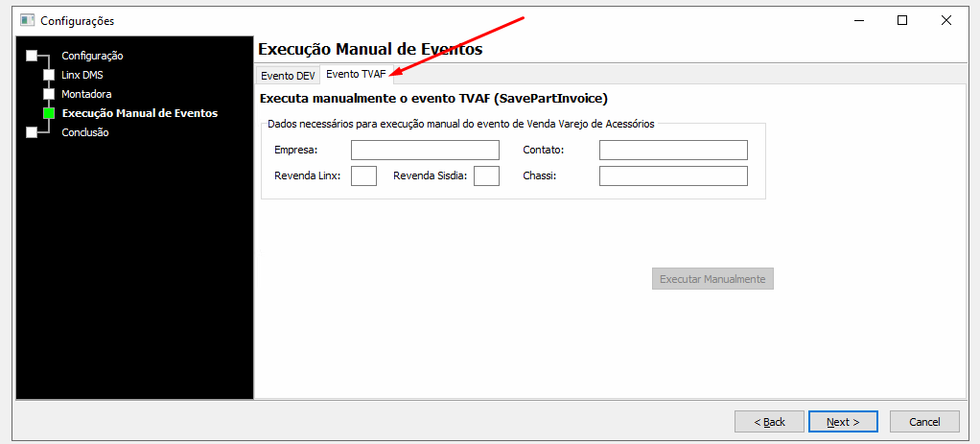Focus the Chassi input field
980x444 pixels.
tap(673, 175)
